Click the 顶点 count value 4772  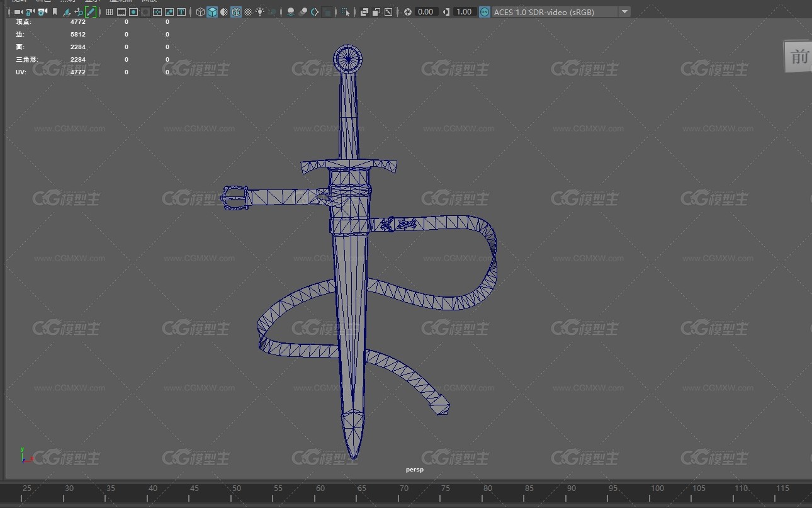(x=78, y=22)
